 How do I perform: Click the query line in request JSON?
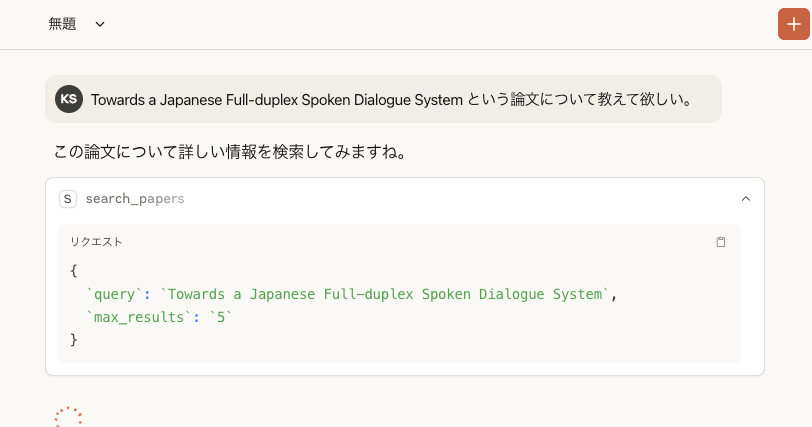[352, 295]
